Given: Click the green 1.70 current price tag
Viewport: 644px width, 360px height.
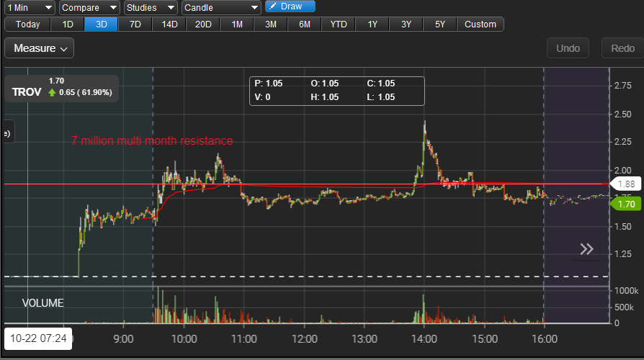Looking at the screenshot, I should coord(625,204).
